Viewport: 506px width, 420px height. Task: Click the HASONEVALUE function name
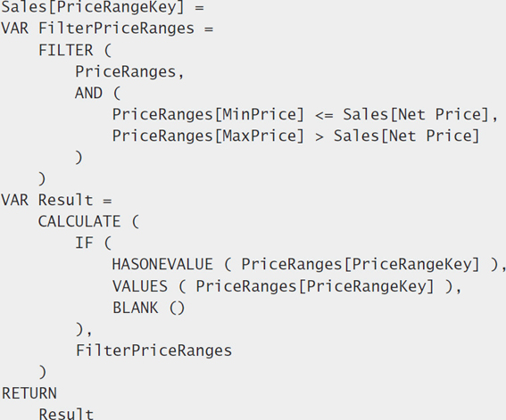162,264
